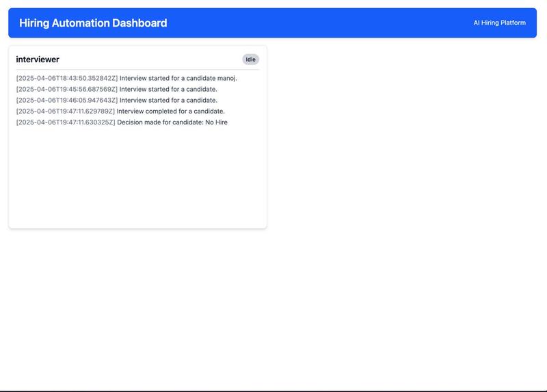
Task: Click the Interview completed for a candidate entry
Action: [120, 112]
